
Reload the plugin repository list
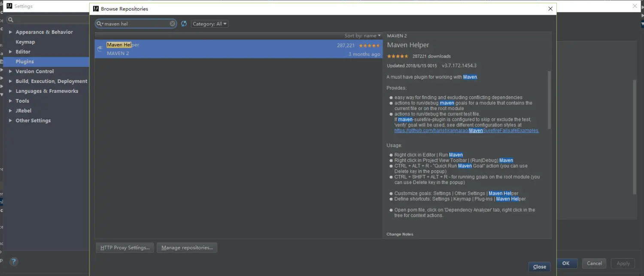pos(184,24)
